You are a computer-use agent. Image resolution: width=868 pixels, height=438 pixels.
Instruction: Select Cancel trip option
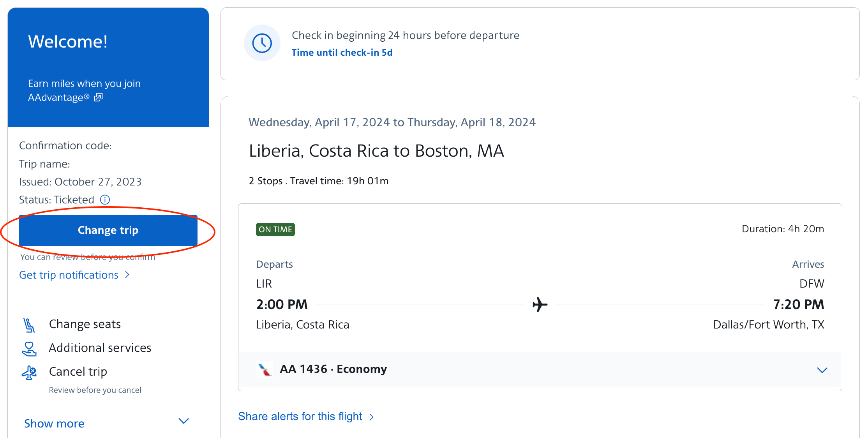(78, 372)
